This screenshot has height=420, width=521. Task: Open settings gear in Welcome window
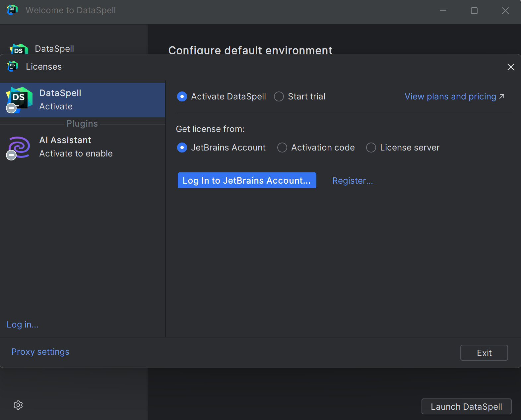pyautogui.click(x=18, y=405)
